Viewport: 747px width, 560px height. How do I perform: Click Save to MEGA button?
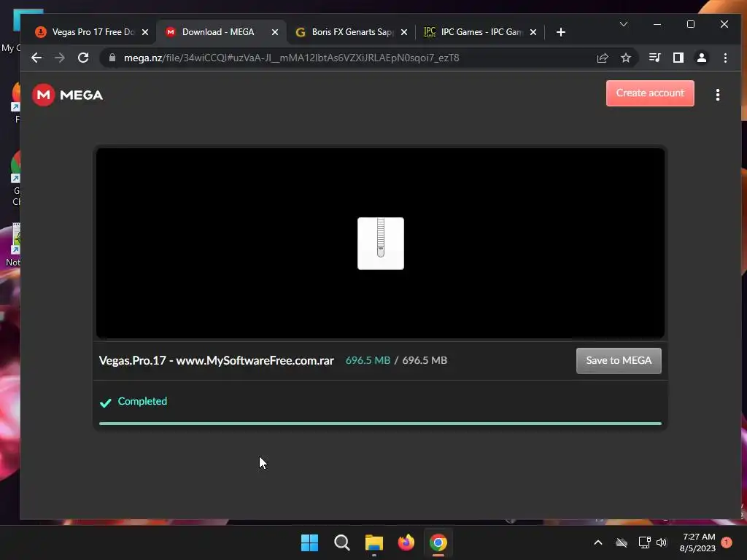click(619, 360)
